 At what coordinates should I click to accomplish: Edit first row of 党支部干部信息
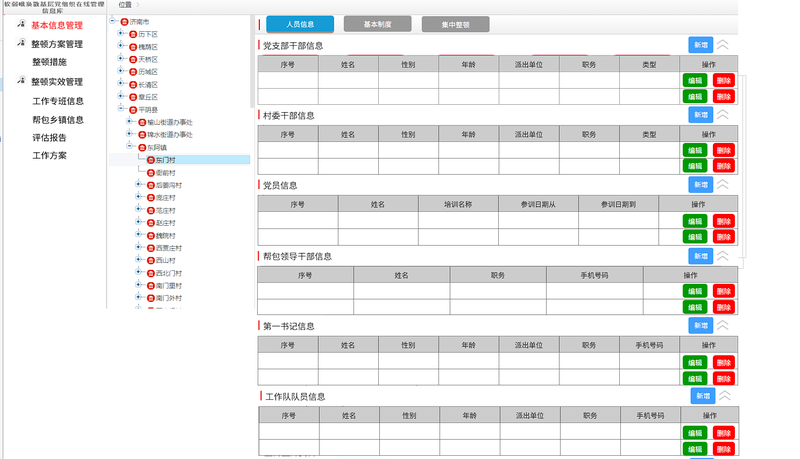(694, 80)
